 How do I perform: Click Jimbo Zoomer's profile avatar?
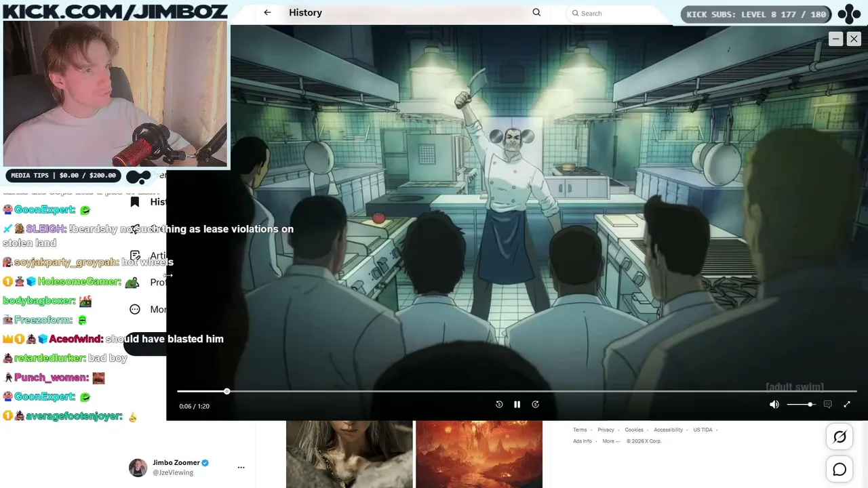pyautogui.click(x=138, y=468)
